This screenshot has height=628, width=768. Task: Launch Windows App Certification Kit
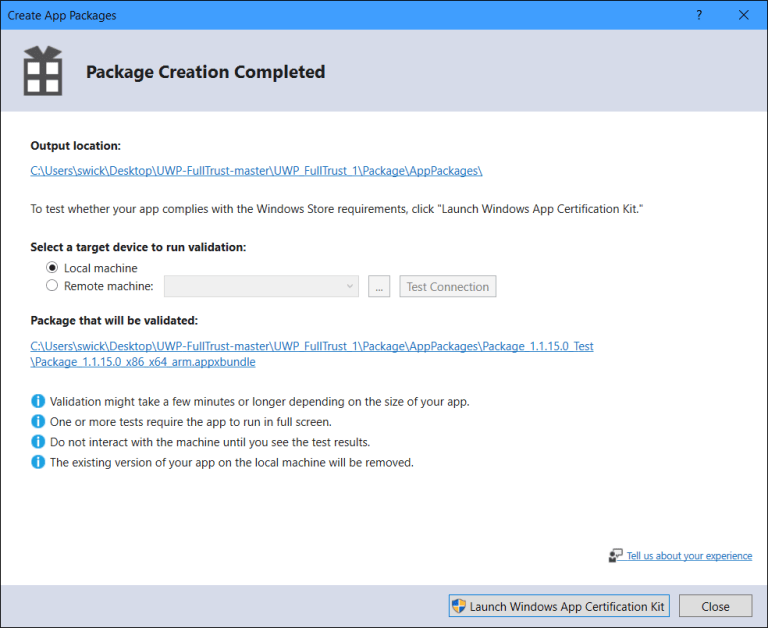click(x=559, y=606)
